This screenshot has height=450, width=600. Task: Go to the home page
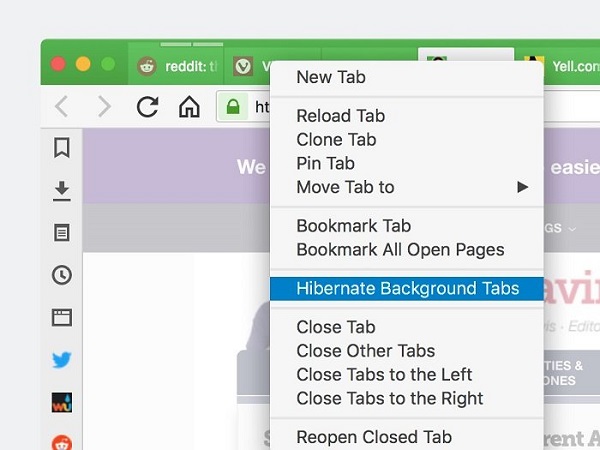click(189, 106)
